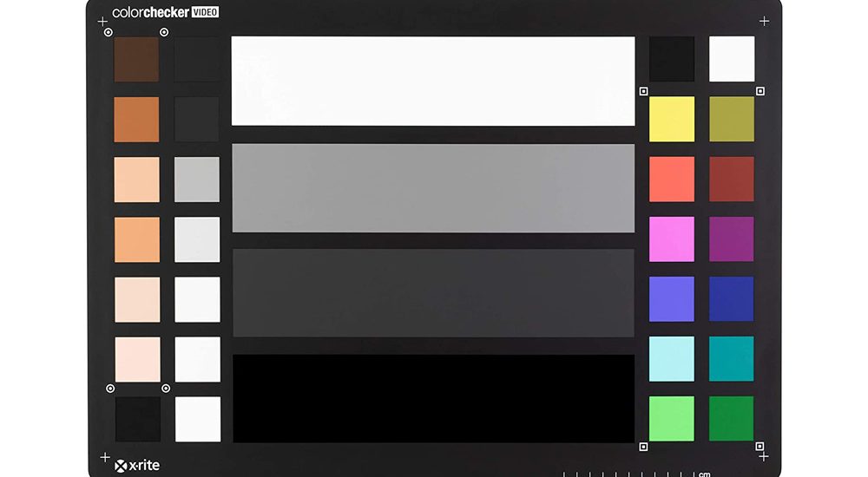Select the light cyan color patch
Image resolution: width=868 pixels, height=477 pixels.
tap(672, 358)
